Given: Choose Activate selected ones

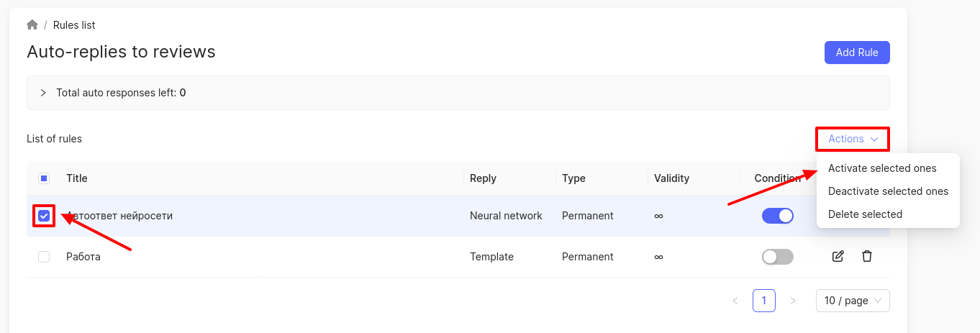Looking at the screenshot, I should [x=882, y=168].
